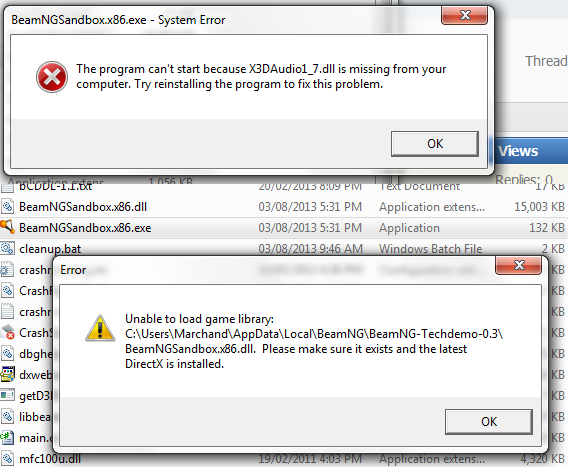568x467 pixels.
Task: Select the cleanup.bat file row
Action: [284, 249]
